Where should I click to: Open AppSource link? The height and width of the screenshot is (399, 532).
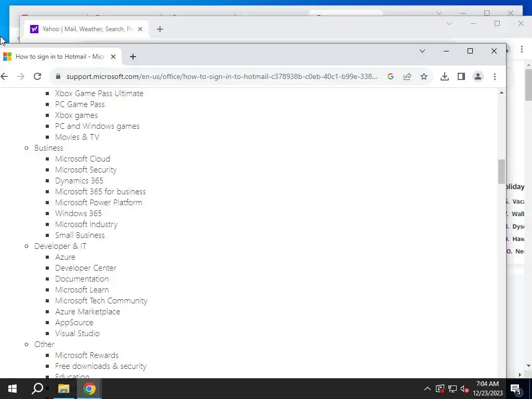point(74,323)
